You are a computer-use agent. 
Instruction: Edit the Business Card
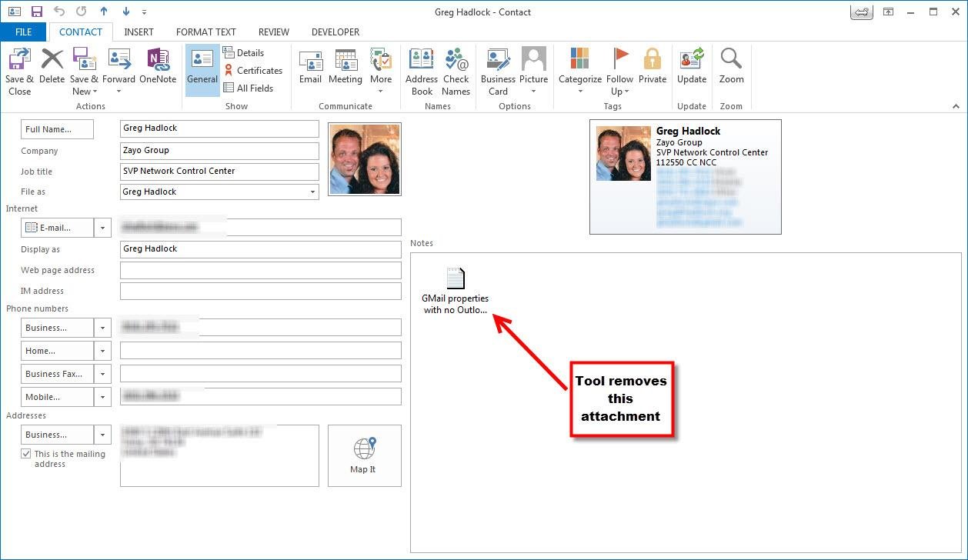pyautogui.click(x=498, y=72)
